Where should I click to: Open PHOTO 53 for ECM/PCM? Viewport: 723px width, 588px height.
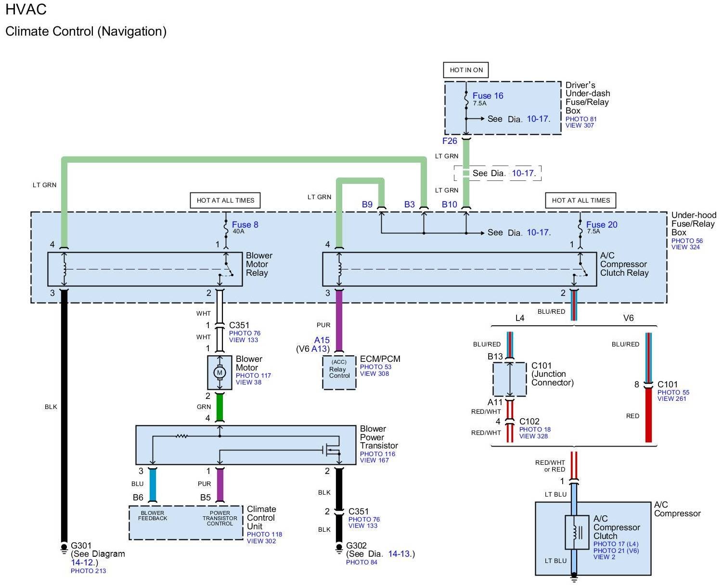[x=375, y=367]
